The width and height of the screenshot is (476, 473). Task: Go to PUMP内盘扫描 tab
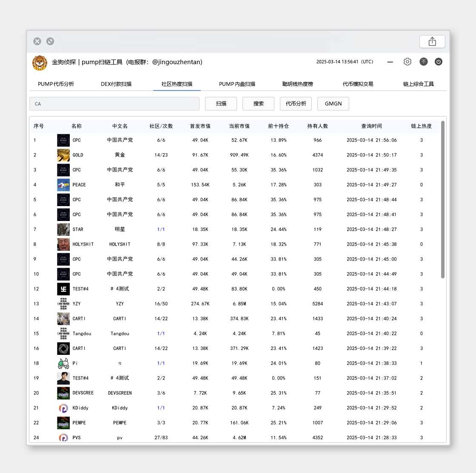[x=237, y=84]
